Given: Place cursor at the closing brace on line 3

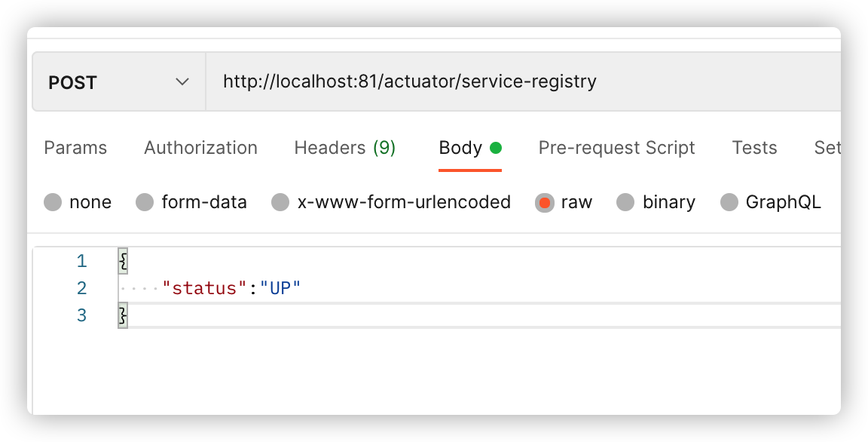Looking at the screenshot, I should pos(122,315).
